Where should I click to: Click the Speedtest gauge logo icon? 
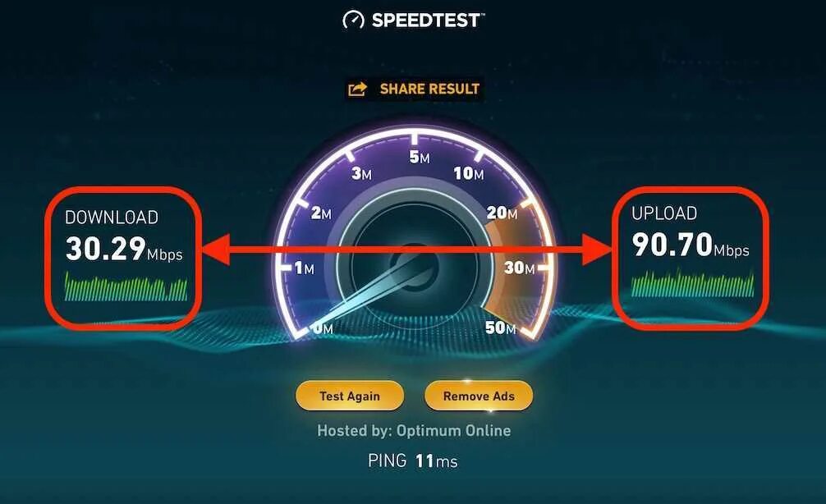click(x=354, y=20)
